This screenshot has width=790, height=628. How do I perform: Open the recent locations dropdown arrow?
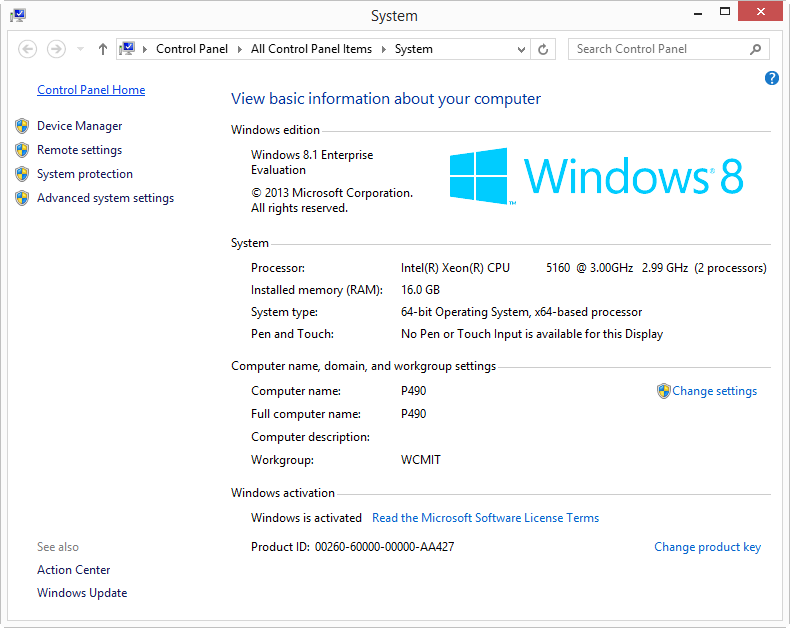tap(80, 49)
